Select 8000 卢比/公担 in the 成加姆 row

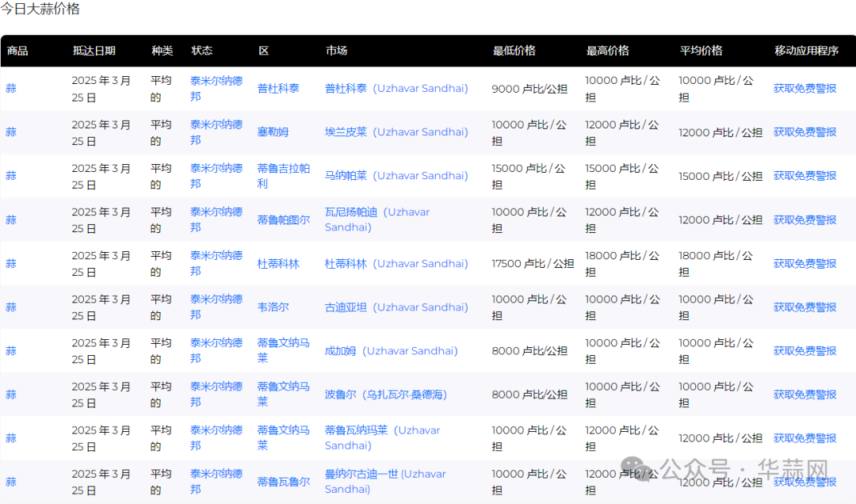(x=529, y=351)
